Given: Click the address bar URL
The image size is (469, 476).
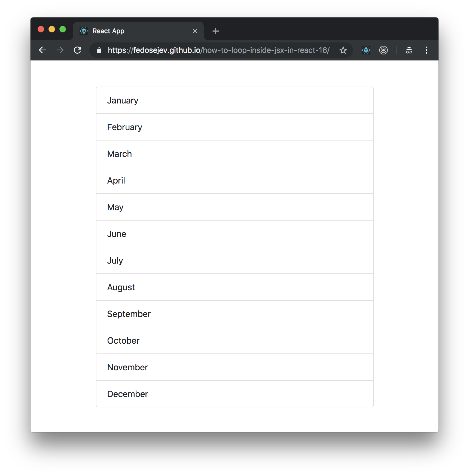Looking at the screenshot, I should [x=218, y=50].
